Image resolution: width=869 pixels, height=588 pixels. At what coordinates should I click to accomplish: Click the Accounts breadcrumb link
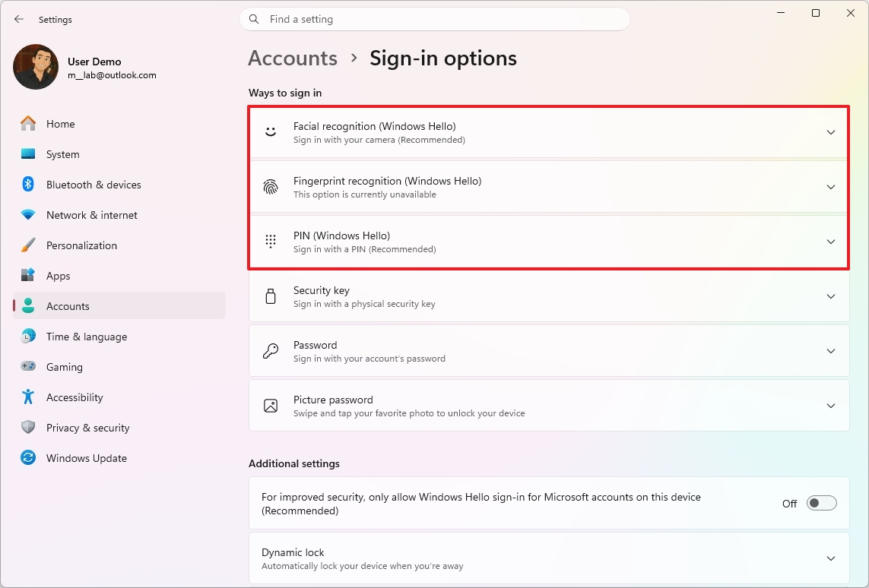click(292, 58)
